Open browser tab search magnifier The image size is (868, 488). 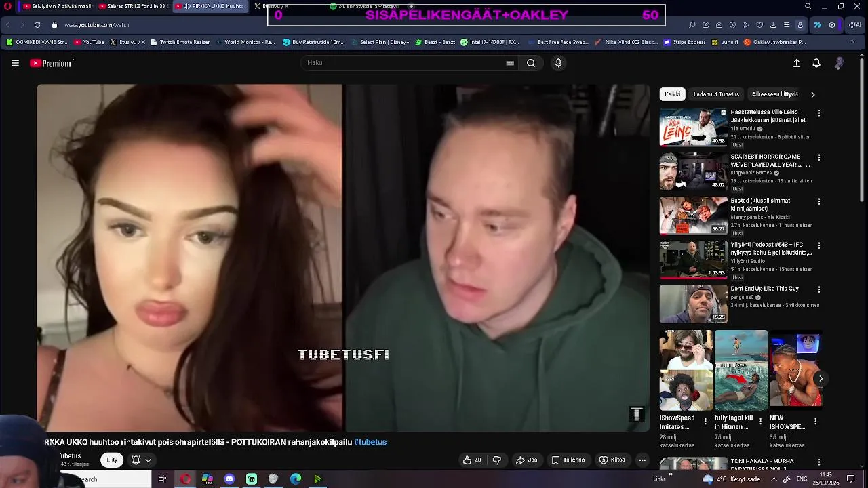(x=808, y=7)
